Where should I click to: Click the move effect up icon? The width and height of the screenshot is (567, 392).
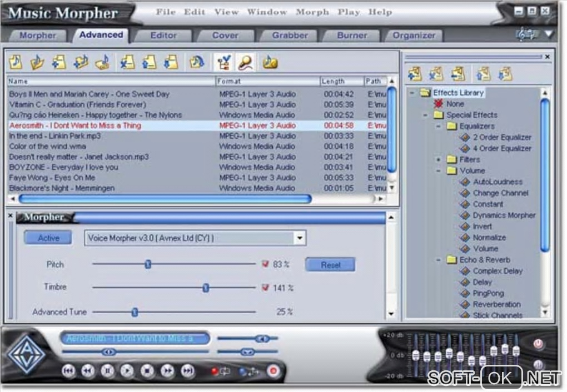[484, 74]
